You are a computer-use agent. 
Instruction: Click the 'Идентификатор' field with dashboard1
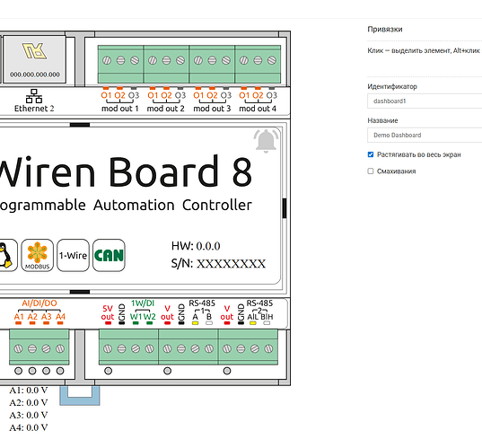(425, 101)
